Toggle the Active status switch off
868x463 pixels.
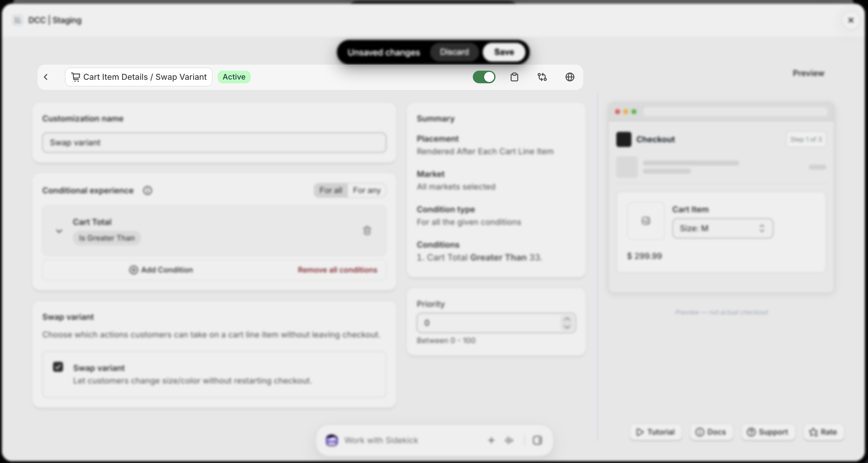pyautogui.click(x=484, y=77)
